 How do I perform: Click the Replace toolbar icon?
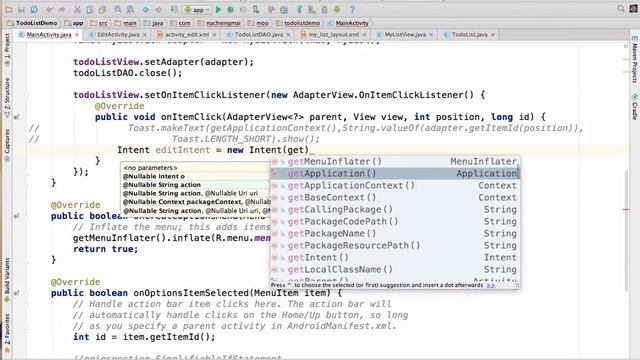[130, 9]
